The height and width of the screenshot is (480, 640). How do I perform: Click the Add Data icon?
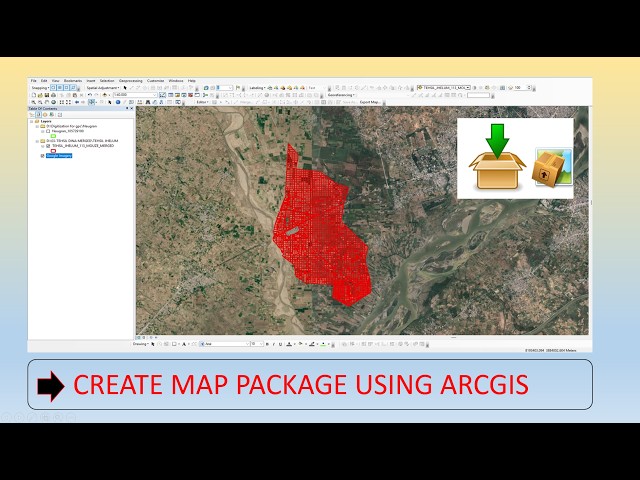pos(105,95)
